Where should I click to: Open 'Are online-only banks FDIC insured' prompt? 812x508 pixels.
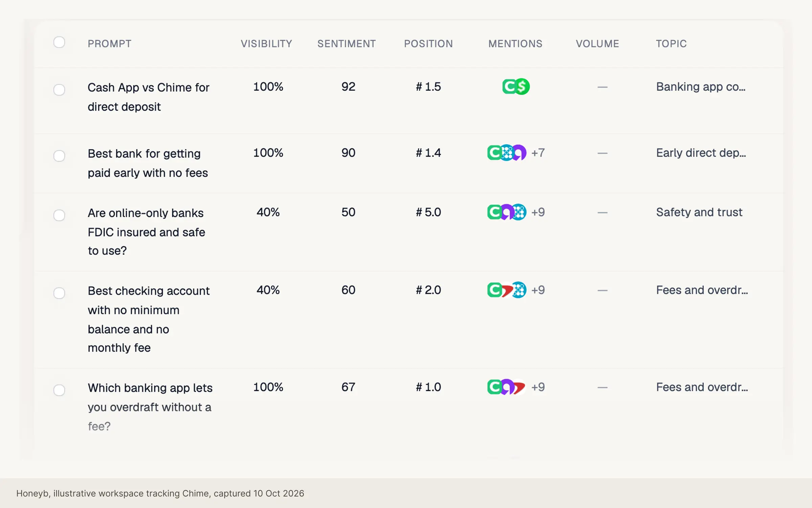(146, 232)
